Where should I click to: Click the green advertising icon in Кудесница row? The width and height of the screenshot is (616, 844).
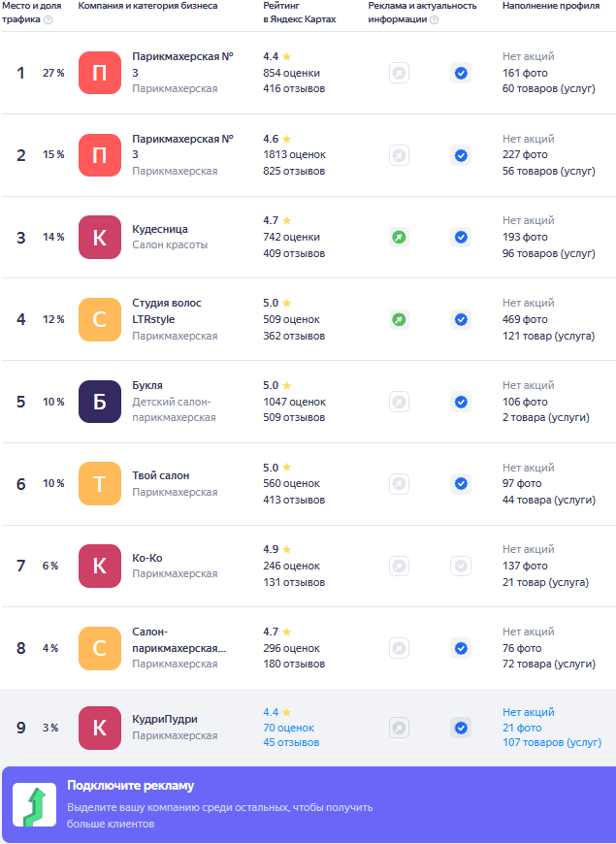[x=399, y=237]
